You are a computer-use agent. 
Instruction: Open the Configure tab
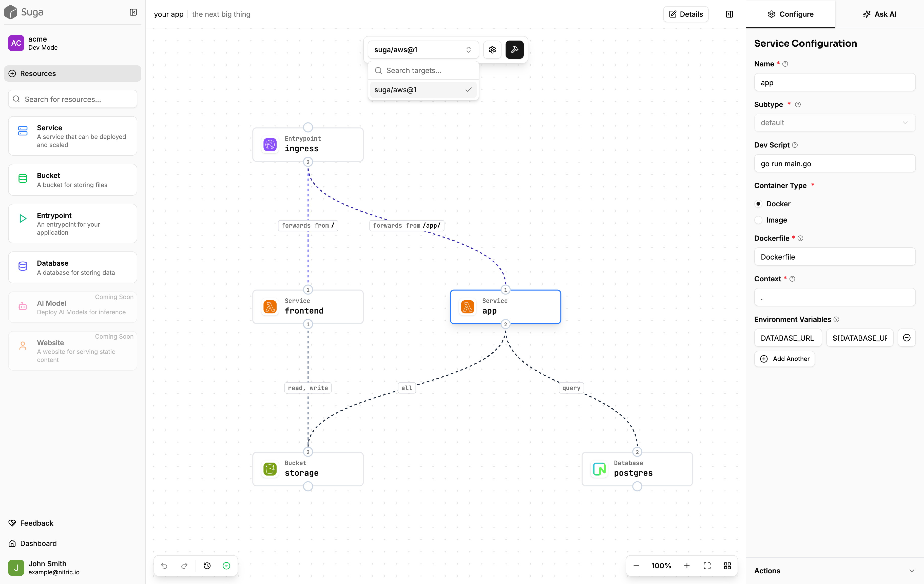791,14
